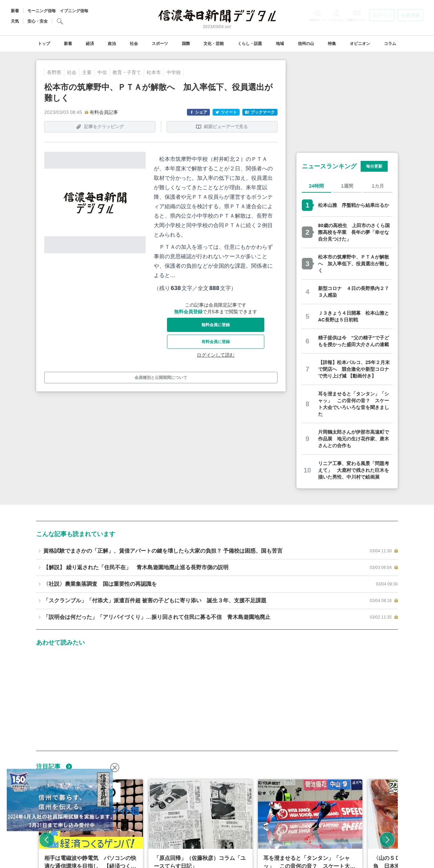Open 〈社説〉農業集落調査 article

100,584
